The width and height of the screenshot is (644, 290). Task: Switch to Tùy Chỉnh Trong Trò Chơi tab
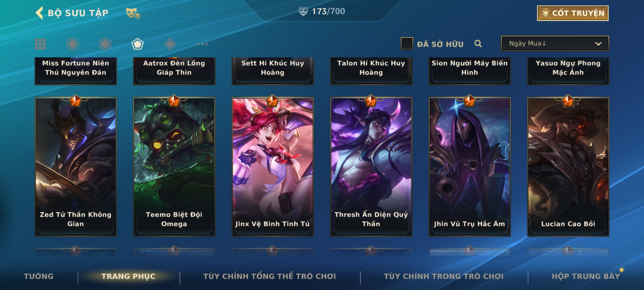coord(444,276)
